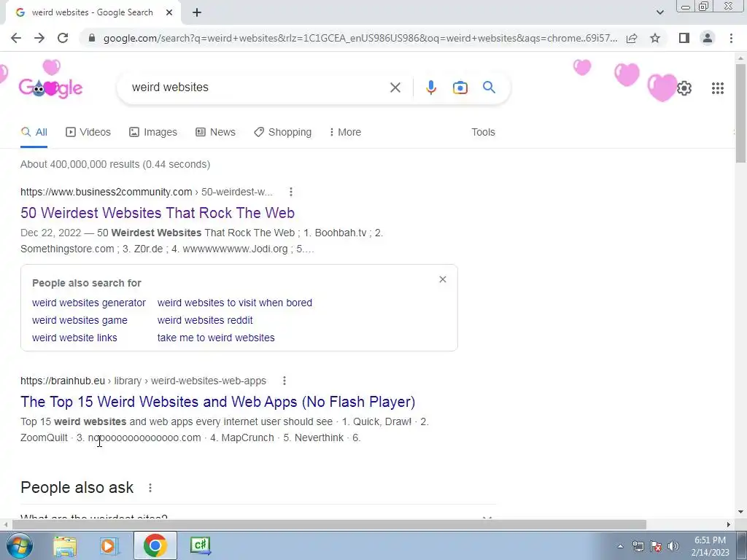Screen dimensions: 747x560
Task: Switch to Images results
Action: click(x=153, y=133)
